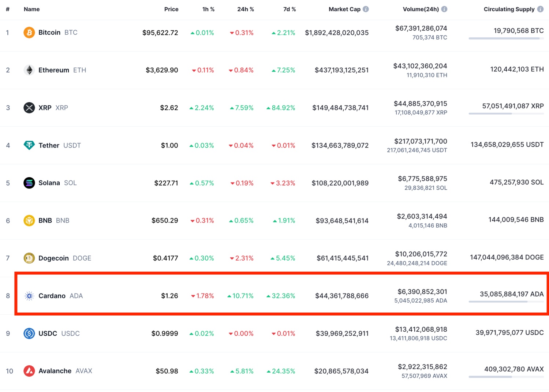Sort the table by Price
This screenshot has width=549, height=392.
171,9
